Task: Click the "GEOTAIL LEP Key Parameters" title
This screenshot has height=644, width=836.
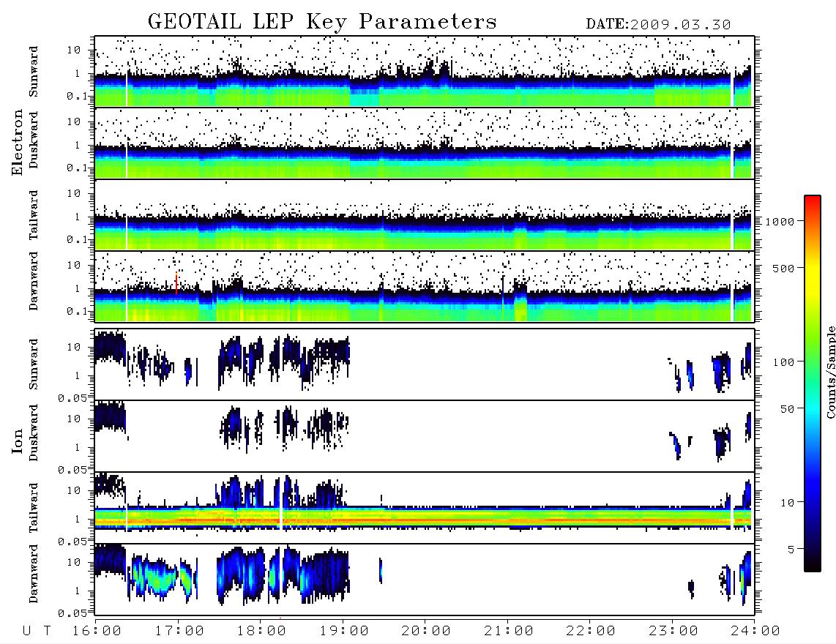Action: (322, 22)
